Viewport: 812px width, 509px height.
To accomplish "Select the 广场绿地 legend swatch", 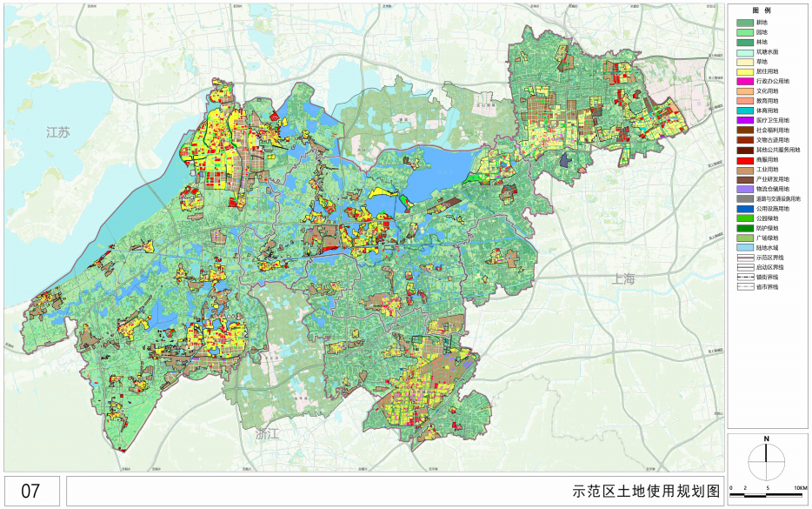I will tap(745, 238).
